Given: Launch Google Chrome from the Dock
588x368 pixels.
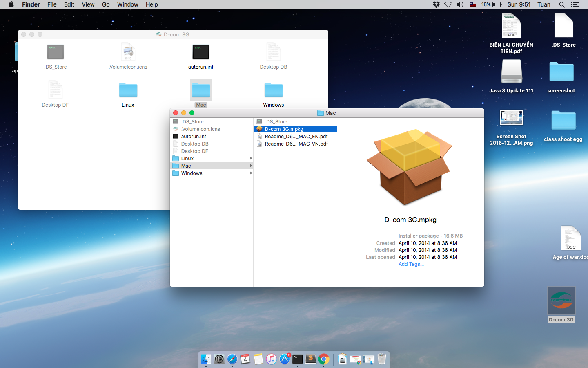Looking at the screenshot, I should coord(324,359).
